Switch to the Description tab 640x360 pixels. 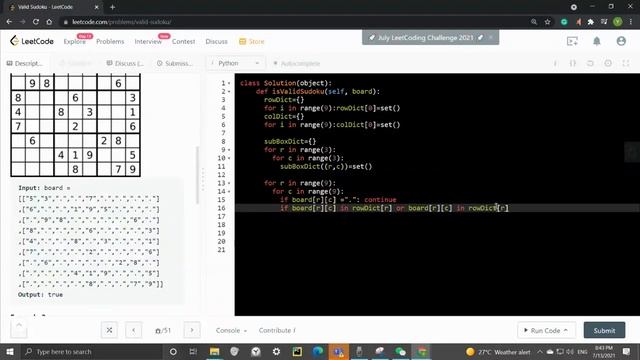coord(24,63)
